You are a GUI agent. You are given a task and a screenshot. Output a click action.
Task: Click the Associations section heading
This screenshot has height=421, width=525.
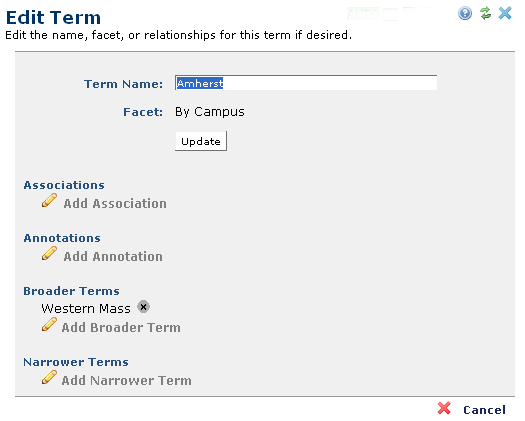[64, 185]
